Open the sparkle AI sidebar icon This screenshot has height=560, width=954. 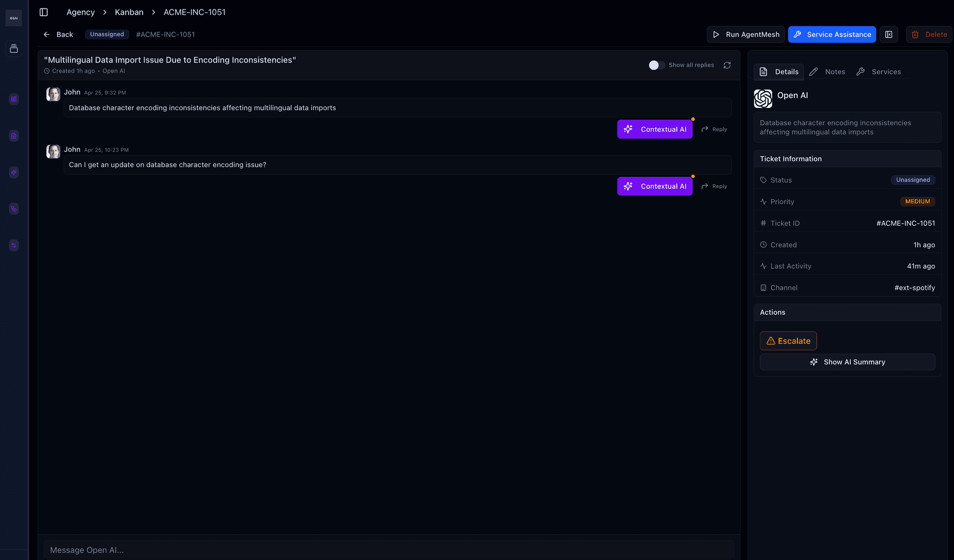(x=14, y=172)
